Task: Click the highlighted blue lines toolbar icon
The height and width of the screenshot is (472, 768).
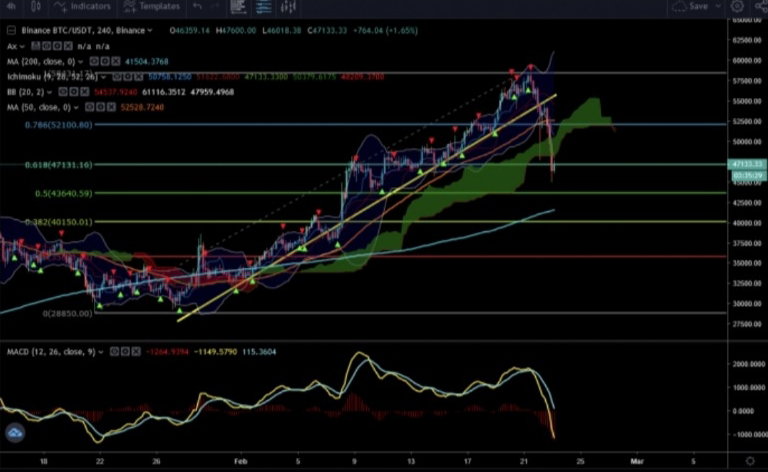Action: [x=264, y=6]
